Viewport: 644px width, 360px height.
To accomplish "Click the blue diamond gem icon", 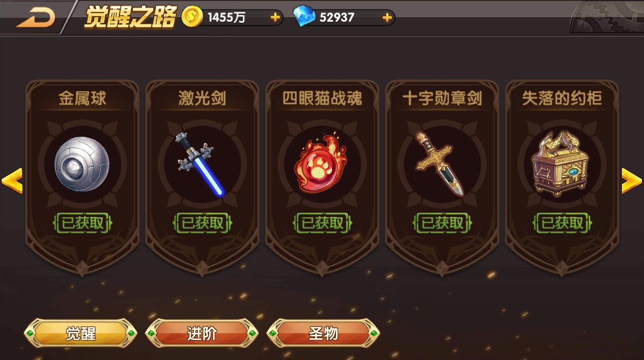I will pos(304,17).
